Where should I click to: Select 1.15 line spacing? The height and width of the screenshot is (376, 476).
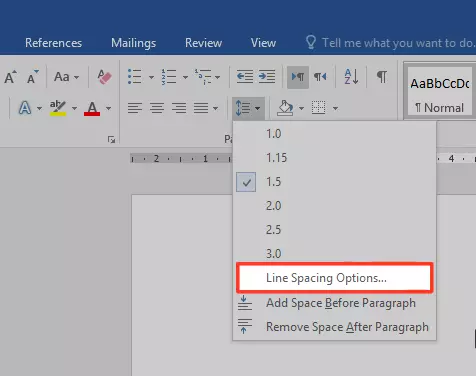334,158
